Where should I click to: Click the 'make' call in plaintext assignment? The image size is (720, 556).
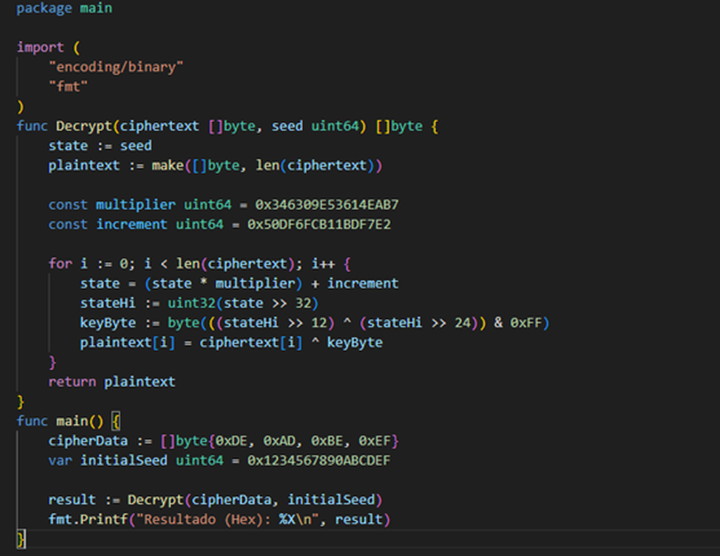coord(169,165)
